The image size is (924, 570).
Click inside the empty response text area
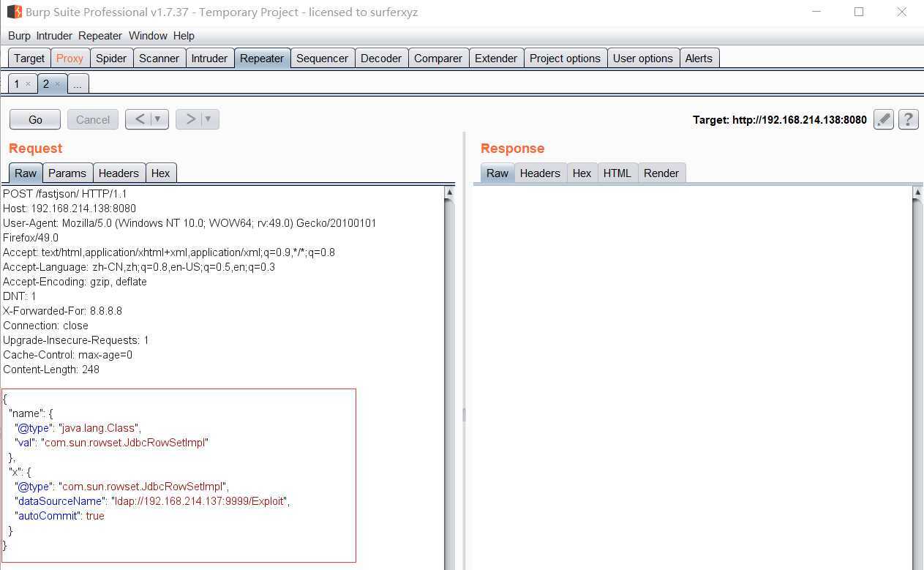click(x=693, y=378)
